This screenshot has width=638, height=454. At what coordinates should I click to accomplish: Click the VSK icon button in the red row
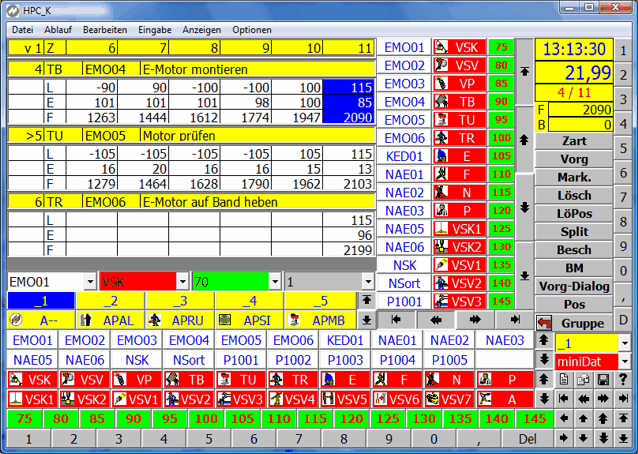[x=30, y=380]
